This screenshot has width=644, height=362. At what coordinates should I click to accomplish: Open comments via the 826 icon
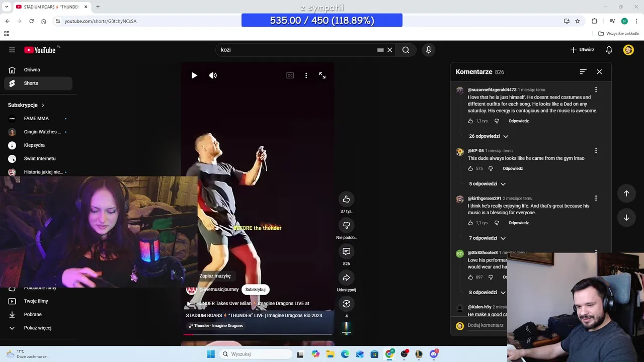tap(346, 251)
